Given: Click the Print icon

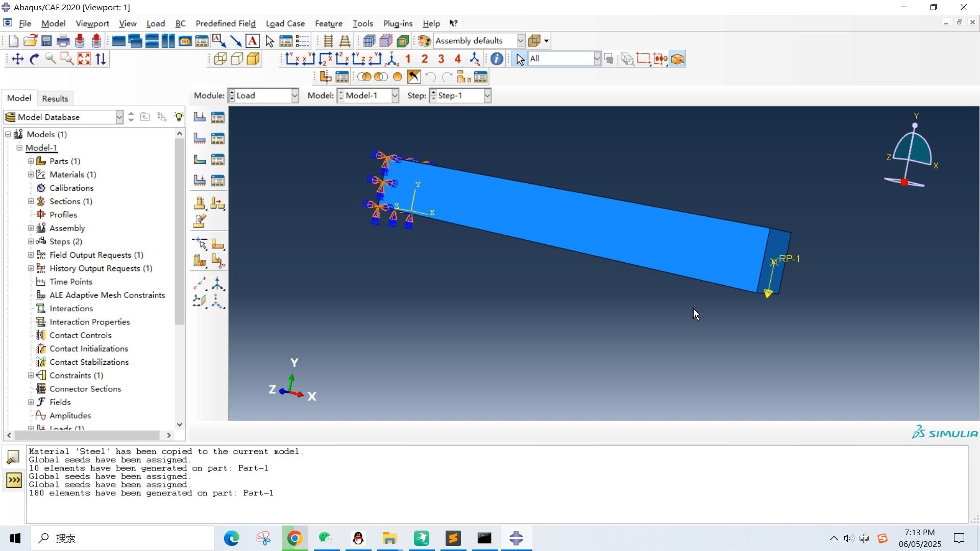Looking at the screenshot, I should (63, 41).
